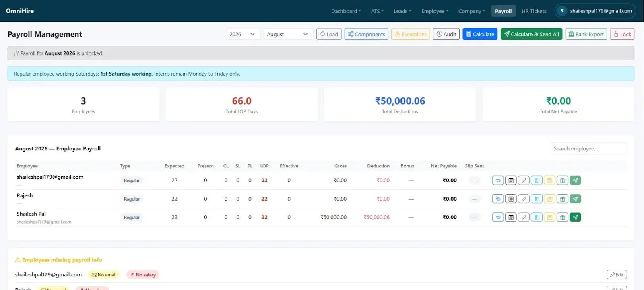Open calendar icon in Shailesh Pal's row
The height and width of the screenshot is (290, 644).
click(x=511, y=217)
